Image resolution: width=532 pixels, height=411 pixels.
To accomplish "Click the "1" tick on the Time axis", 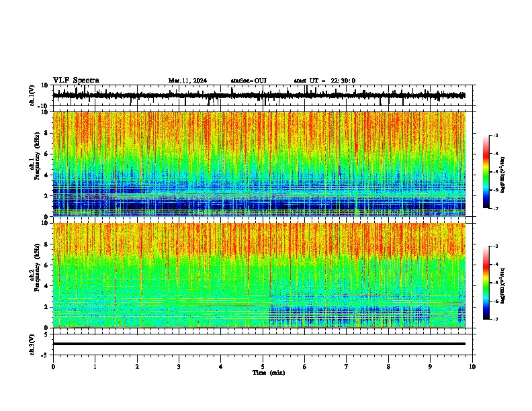I will pos(95,367).
